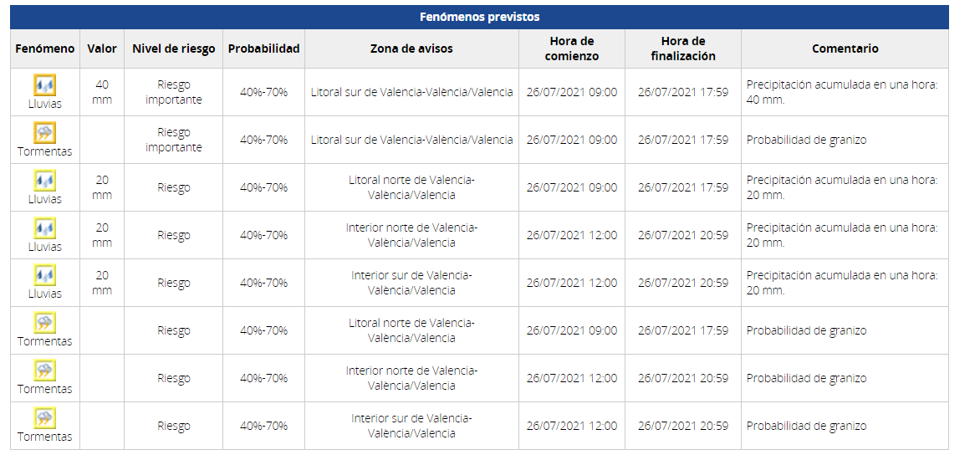Screen dimensions: 980x455
Task: Click the Comentario column header
Action: pos(845,49)
